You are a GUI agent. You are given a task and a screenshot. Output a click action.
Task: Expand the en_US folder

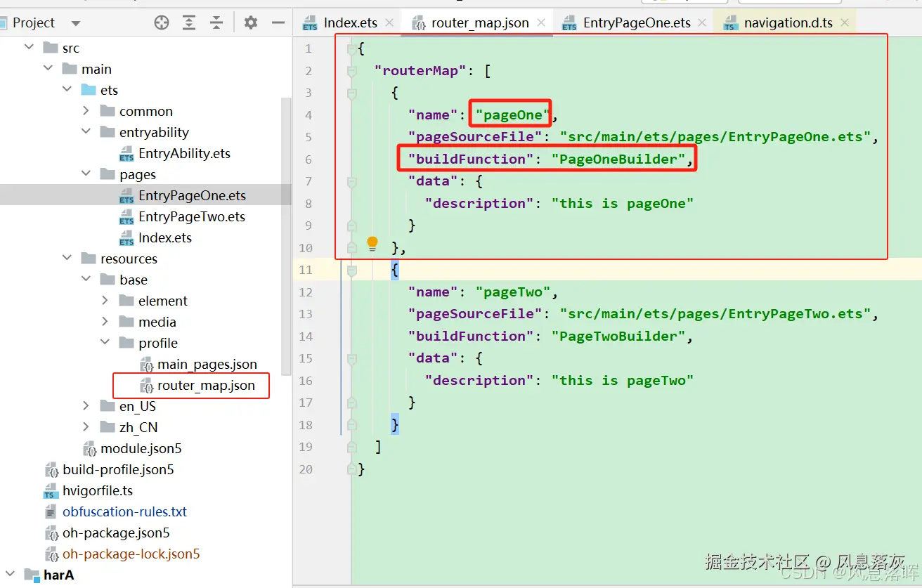(x=86, y=405)
